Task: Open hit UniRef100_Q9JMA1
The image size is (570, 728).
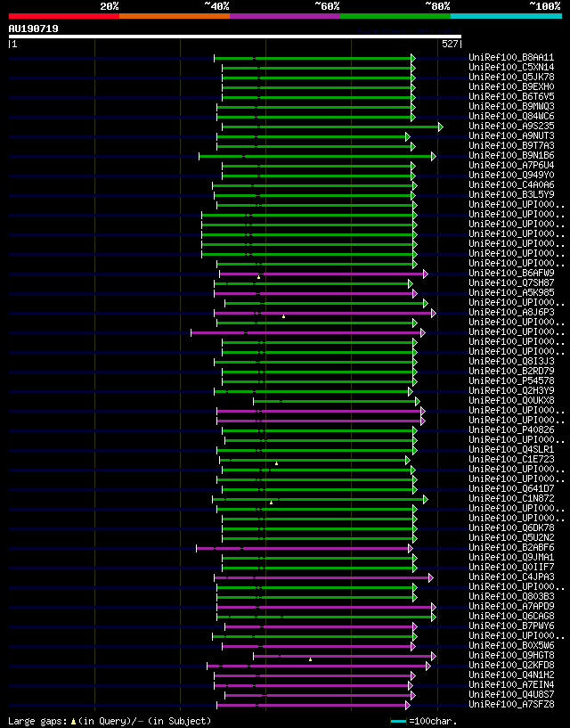Action: tap(511, 557)
